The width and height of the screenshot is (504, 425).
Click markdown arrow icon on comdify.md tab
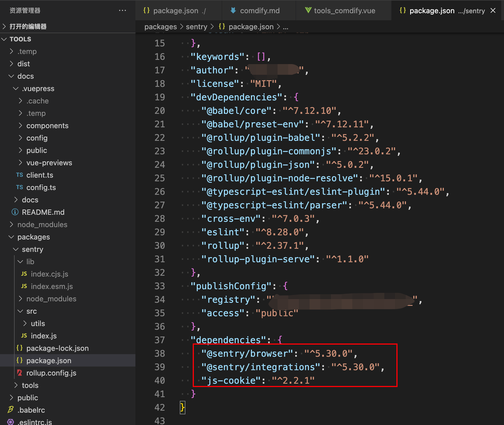tap(233, 11)
